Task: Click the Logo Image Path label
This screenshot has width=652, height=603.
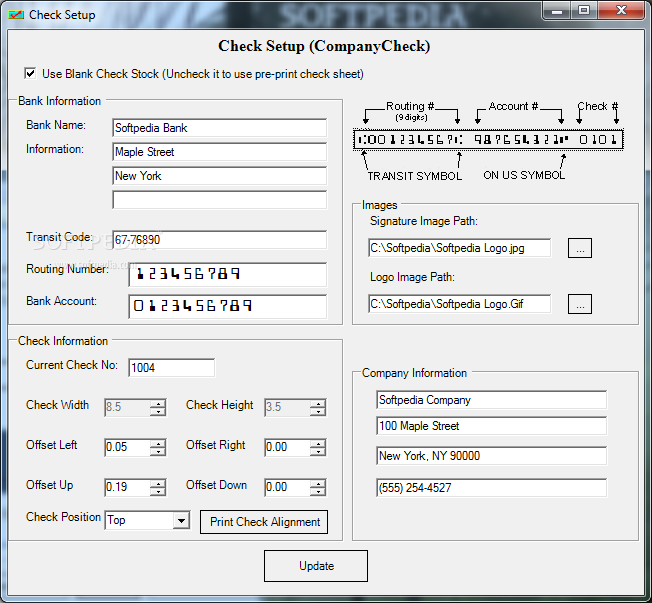Action: 412,277
